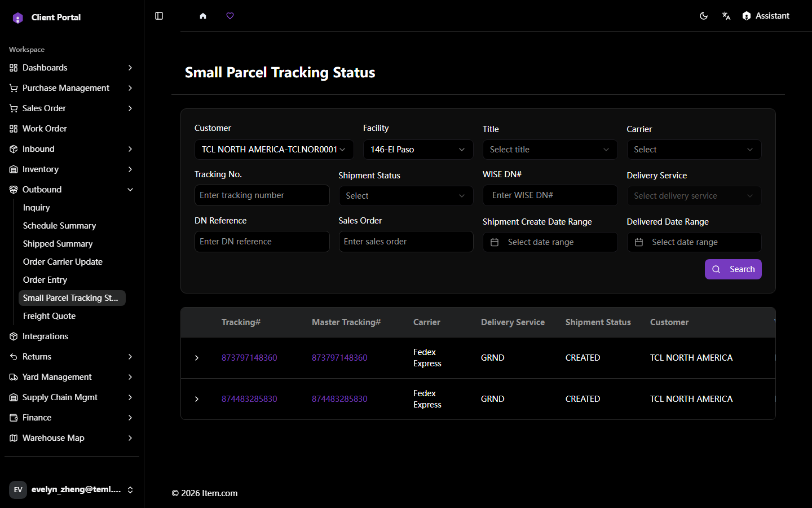
Task: Click the Purchase Management cart icon
Action: pos(14,88)
